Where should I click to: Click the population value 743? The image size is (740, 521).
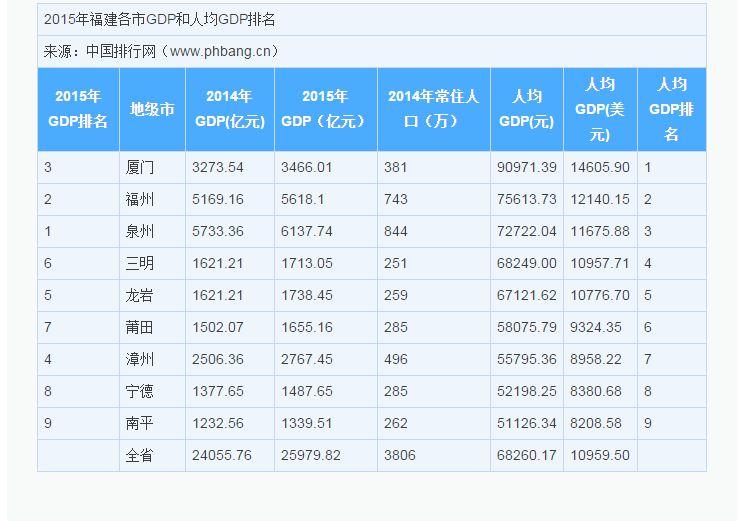pyautogui.click(x=395, y=199)
